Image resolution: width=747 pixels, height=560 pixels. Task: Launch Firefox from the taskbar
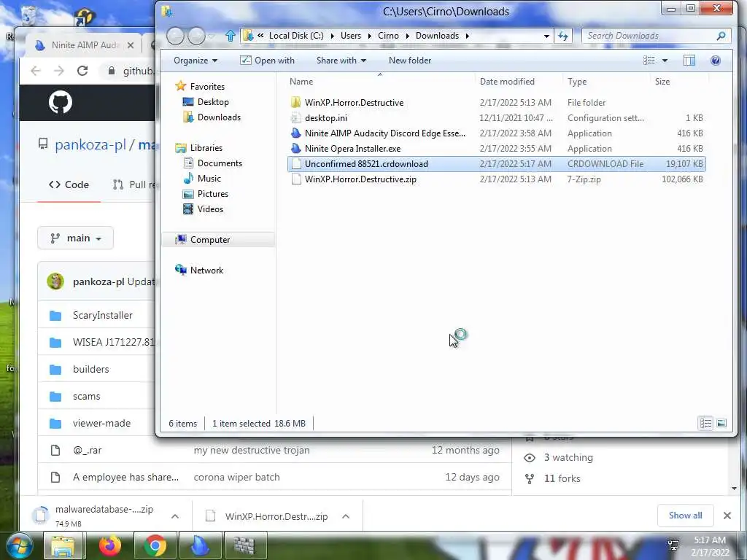pyautogui.click(x=110, y=545)
